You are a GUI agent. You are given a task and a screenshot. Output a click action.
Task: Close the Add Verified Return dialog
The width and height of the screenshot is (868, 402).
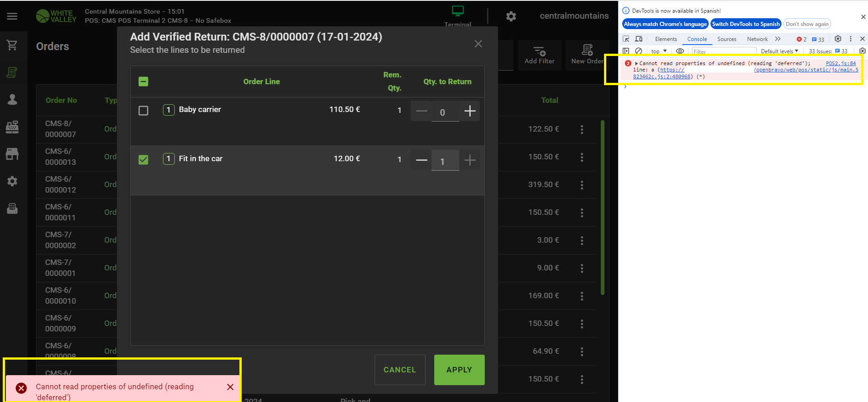[478, 44]
